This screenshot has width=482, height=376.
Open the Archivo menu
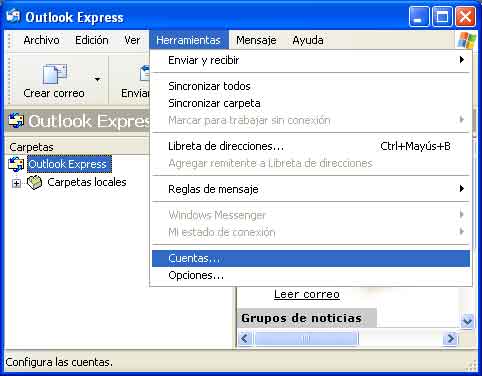coord(41,40)
